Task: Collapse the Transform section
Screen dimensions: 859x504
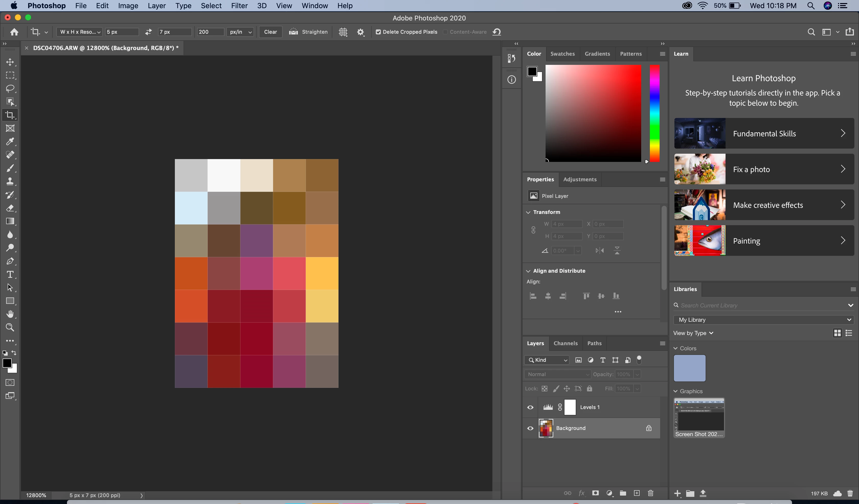Action: (528, 212)
